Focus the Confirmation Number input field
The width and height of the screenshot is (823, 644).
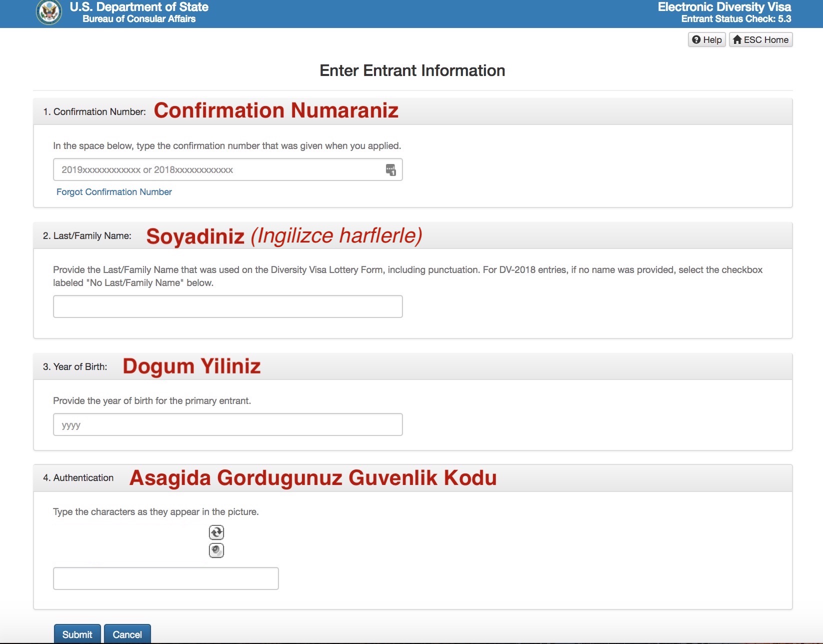(x=228, y=169)
